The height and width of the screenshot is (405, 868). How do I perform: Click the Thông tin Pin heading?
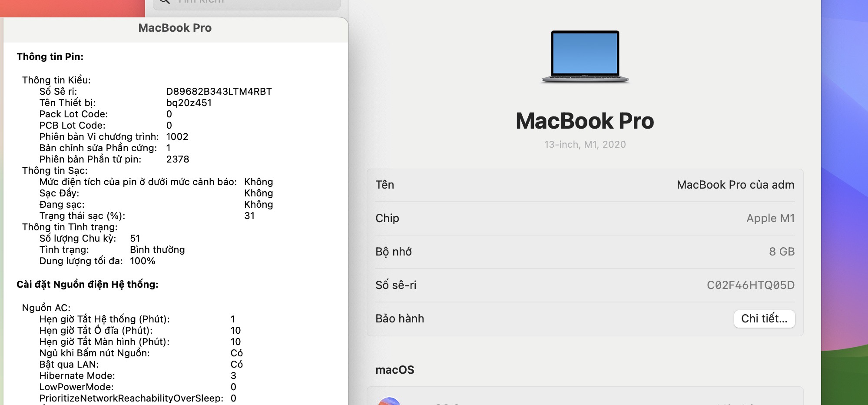(50, 56)
